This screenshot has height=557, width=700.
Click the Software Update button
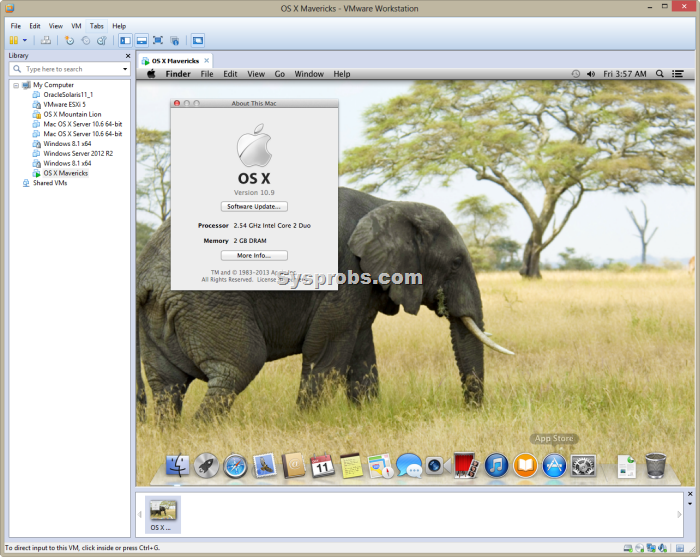click(254, 207)
